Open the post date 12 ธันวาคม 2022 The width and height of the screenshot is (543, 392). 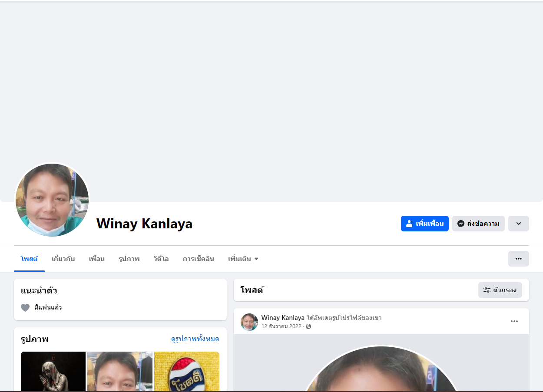point(281,326)
